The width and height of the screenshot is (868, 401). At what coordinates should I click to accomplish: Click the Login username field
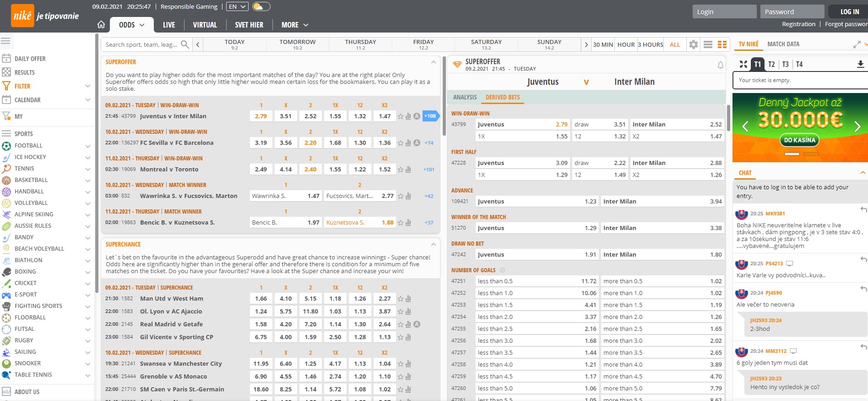(724, 12)
